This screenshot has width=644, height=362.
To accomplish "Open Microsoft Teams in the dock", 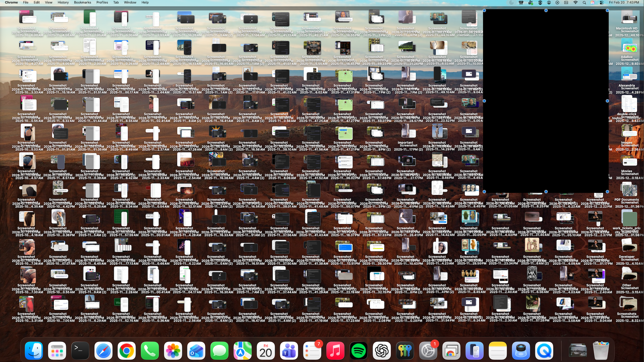I will tap(289, 351).
